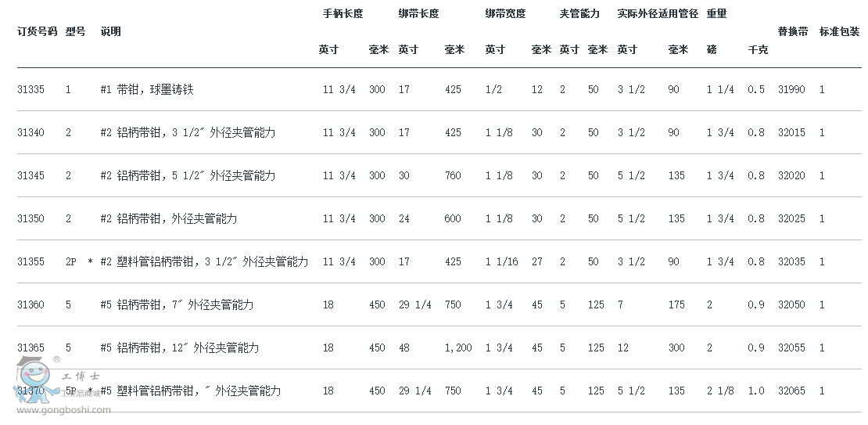868x425 pixels.
Task: Click the 标准包装 column header
Action: pyautogui.click(x=839, y=31)
